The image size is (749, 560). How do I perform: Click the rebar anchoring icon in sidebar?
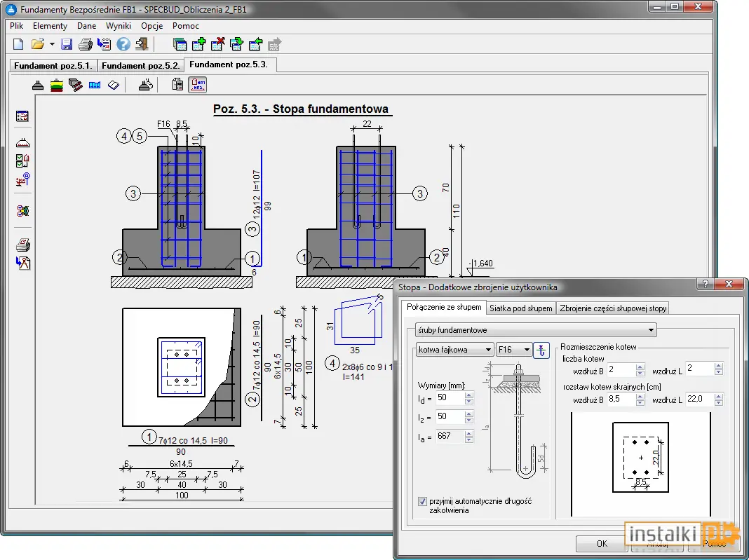22,179
